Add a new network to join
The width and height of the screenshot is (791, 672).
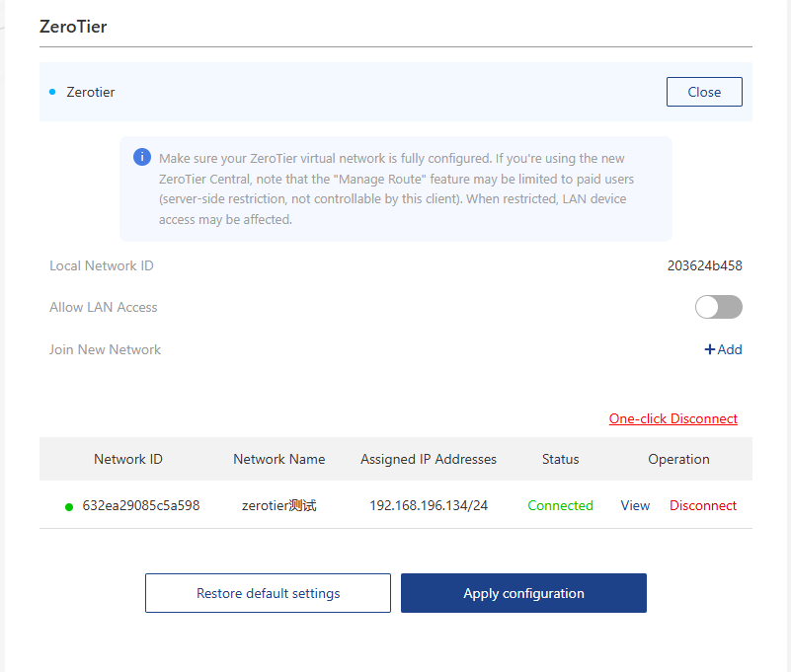724,349
